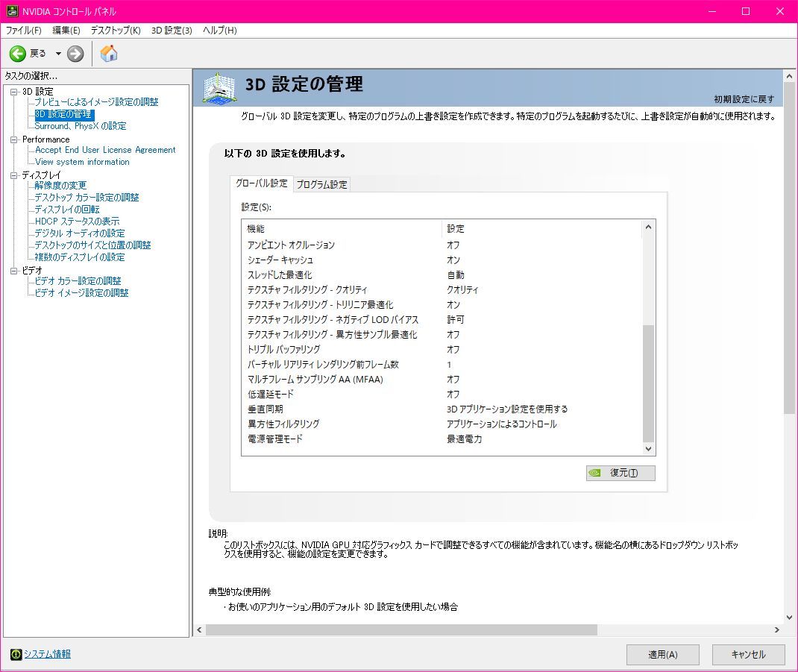Select バーチャル リアリティ レンダリング前フレーム数 row
Screen dimensions: 798x672
pyautogui.click(x=442, y=365)
